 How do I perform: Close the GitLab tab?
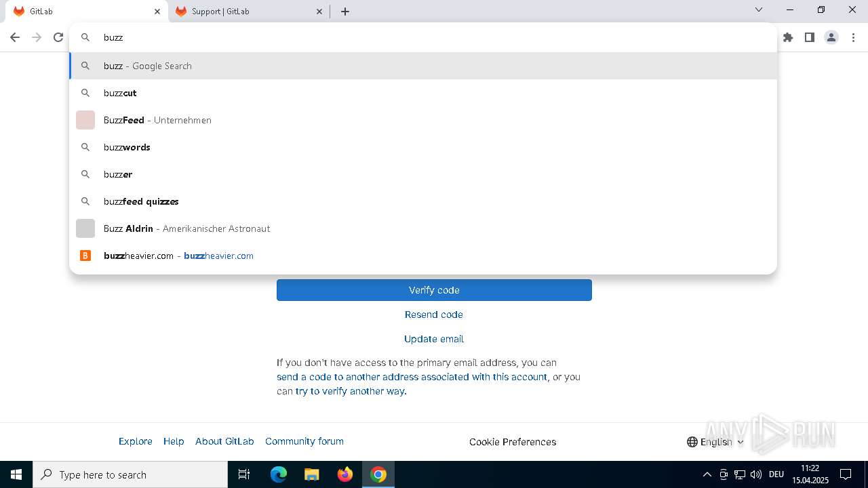pos(157,12)
